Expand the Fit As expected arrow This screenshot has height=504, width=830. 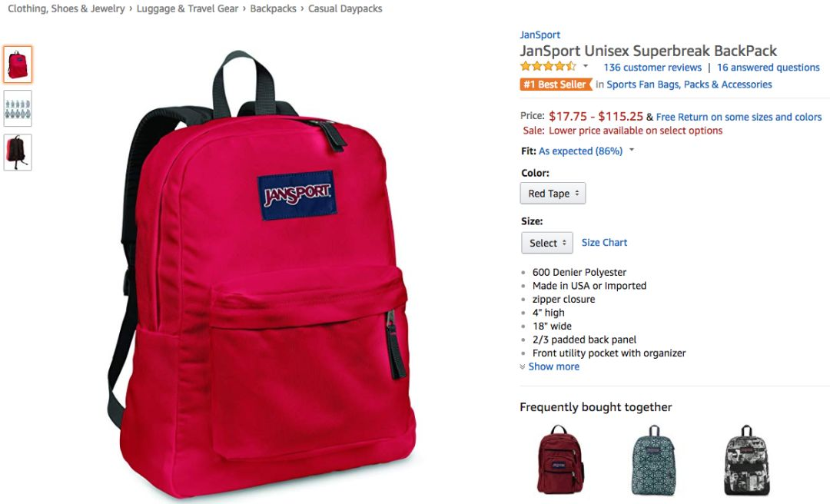tap(632, 151)
